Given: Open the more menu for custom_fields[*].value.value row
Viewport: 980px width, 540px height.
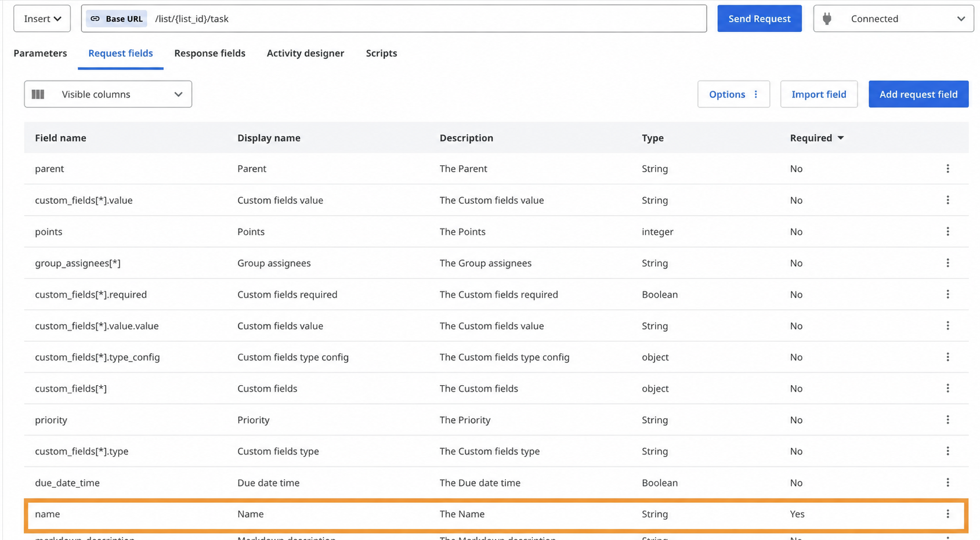Looking at the screenshot, I should tap(948, 325).
